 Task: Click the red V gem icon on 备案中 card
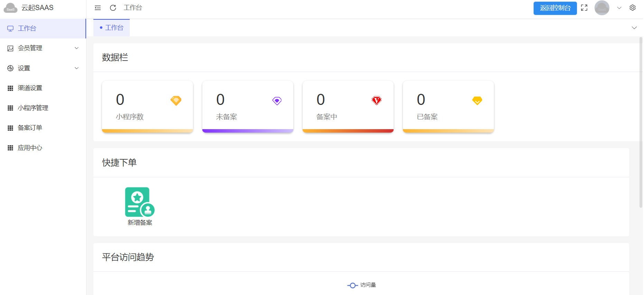click(x=377, y=100)
